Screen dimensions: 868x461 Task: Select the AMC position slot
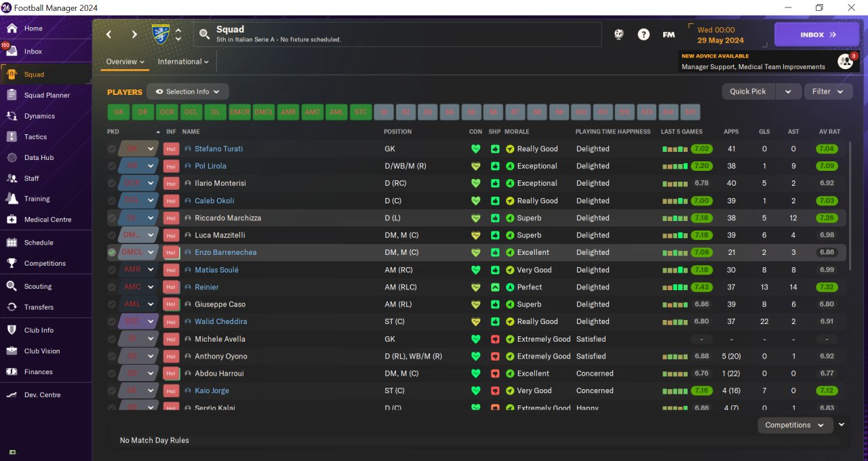click(312, 112)
